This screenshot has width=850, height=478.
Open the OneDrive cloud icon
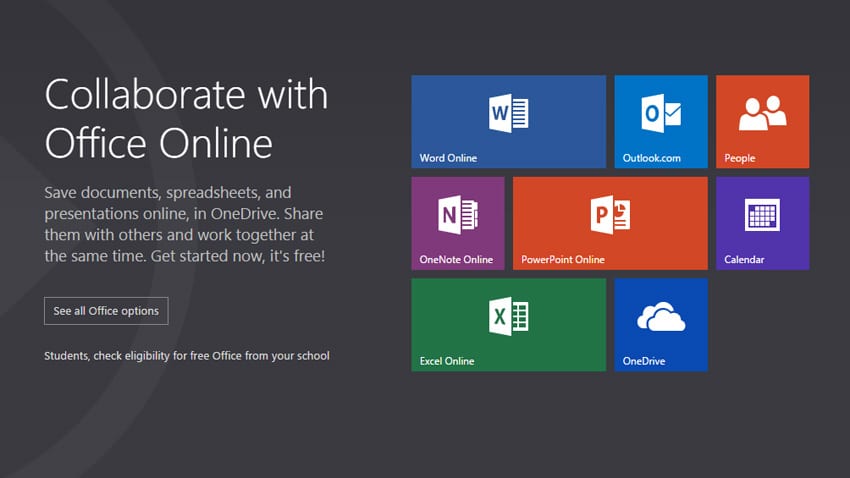click(x=661, y=317)
